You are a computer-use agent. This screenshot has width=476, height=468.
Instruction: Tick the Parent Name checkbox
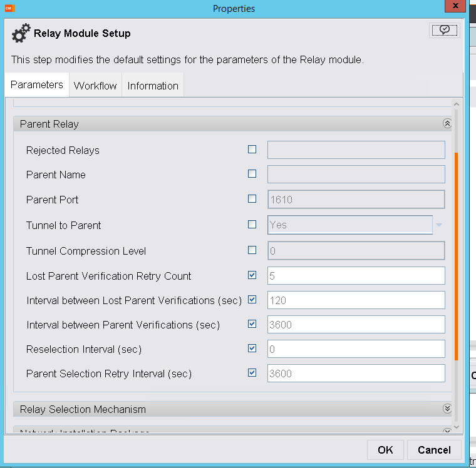pos(252,174)
